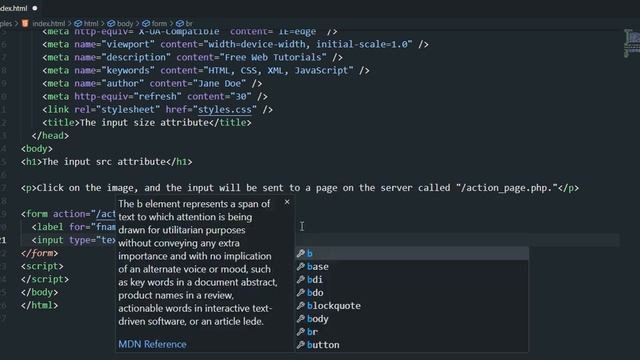Click the text 'HTML, CSS, XML, JavaScript'

(278, 70)
